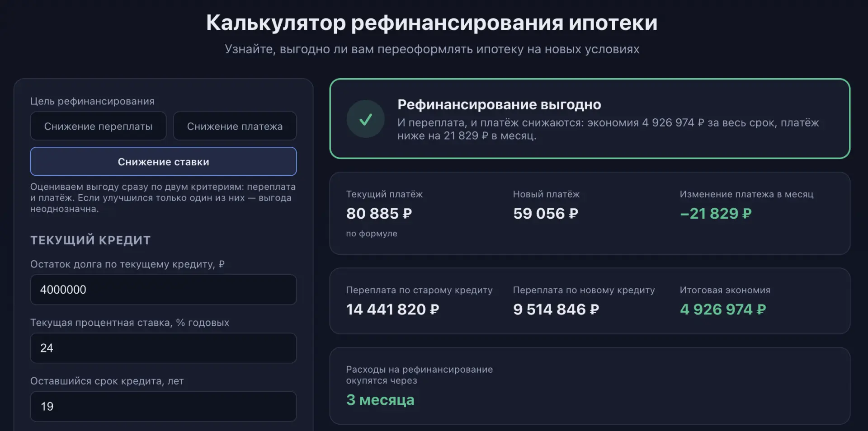Click the Калькулятор рефинансирования ипотеки title
This screenshot has width=868, height=431.
coord(432,23)
